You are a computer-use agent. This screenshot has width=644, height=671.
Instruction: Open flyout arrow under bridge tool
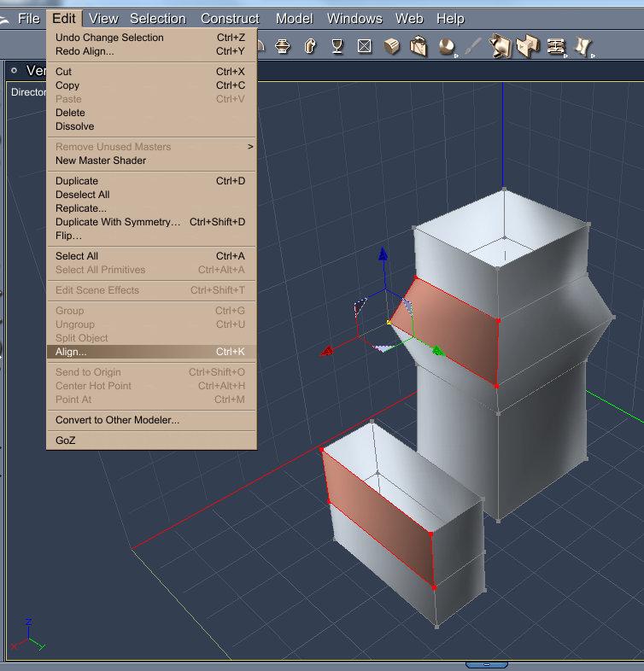(566, 56)
